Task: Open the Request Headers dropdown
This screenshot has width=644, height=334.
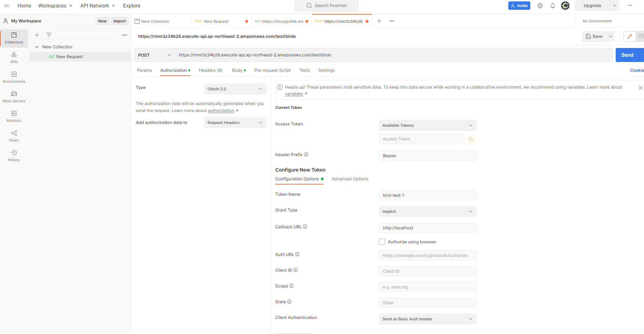Action: pyautogui.click(x=235, y=123)
